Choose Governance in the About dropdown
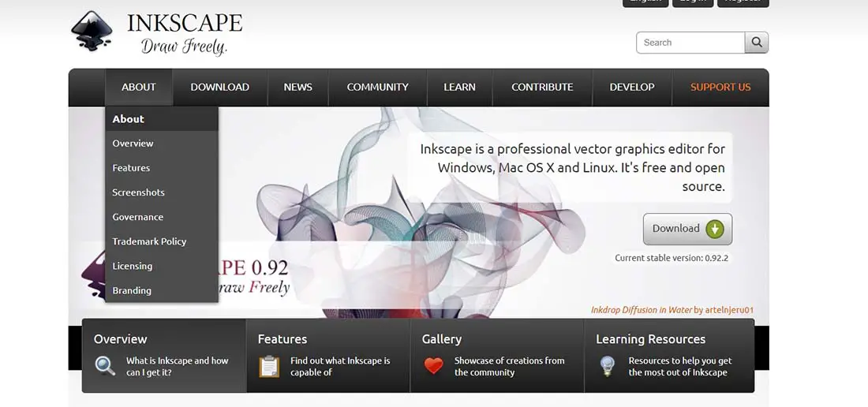The image size is (868, 407). 162,217
